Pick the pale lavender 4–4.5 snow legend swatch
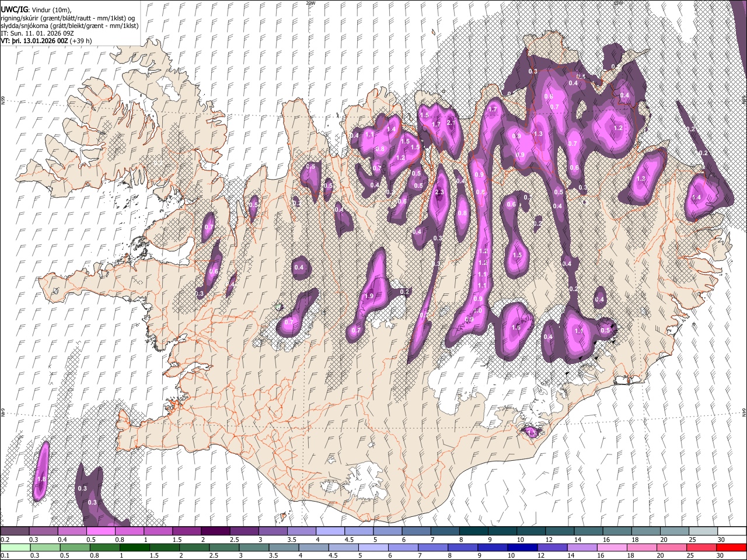The image size is (747, 560). tap(330, 531)
